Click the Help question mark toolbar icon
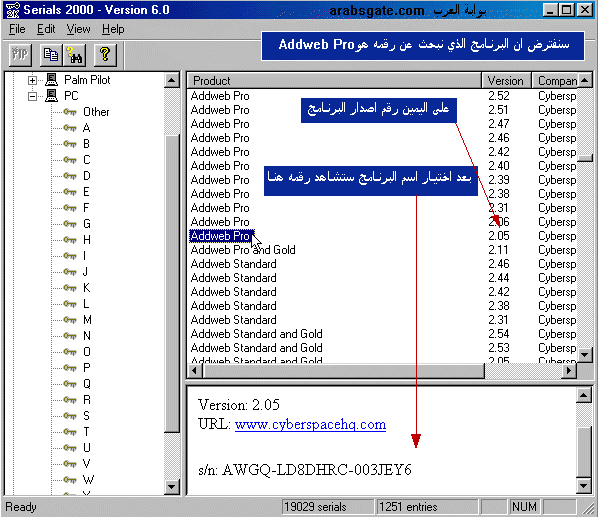The image size is (598, 517). [105, 55]
